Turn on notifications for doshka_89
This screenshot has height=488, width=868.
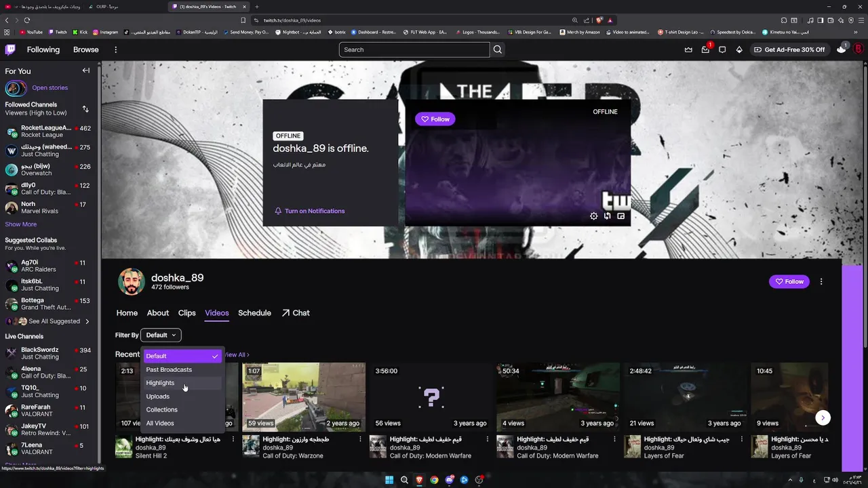click(309, 211)
